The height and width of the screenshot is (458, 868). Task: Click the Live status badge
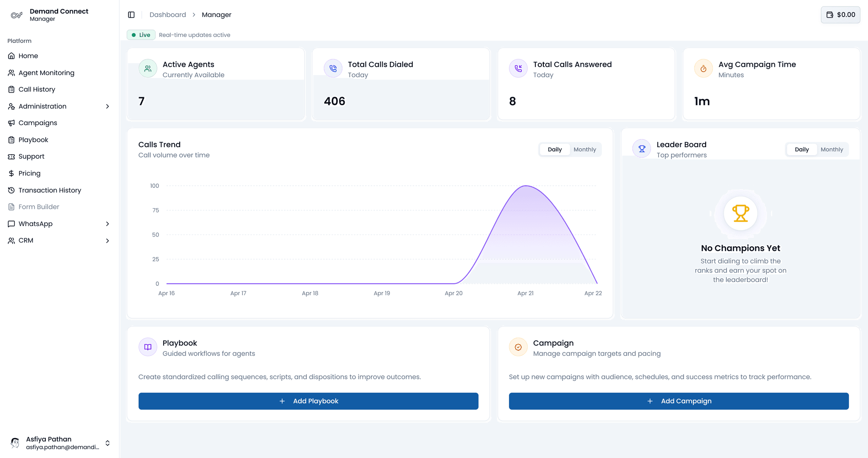coord(141,35)
